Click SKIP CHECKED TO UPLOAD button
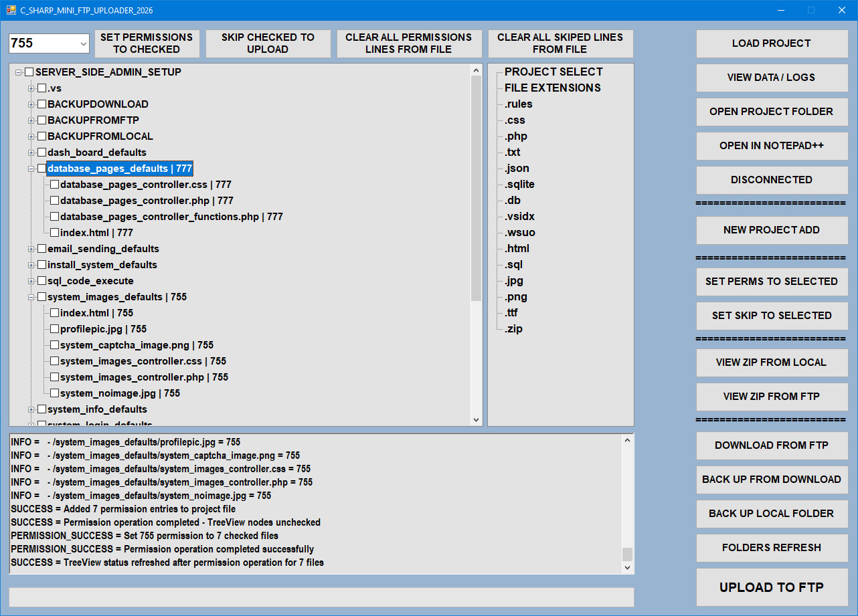 268,43
